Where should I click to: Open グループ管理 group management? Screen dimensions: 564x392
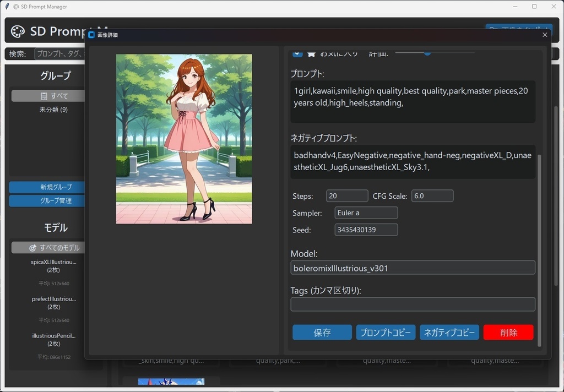pyautogui.click(x=46, y=201)
